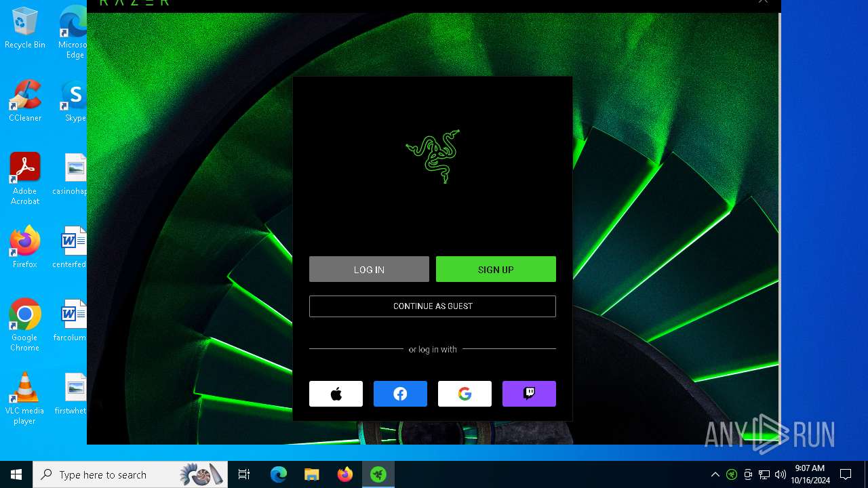Open the clock showing 9:07 AM

(x=810, y=474)
